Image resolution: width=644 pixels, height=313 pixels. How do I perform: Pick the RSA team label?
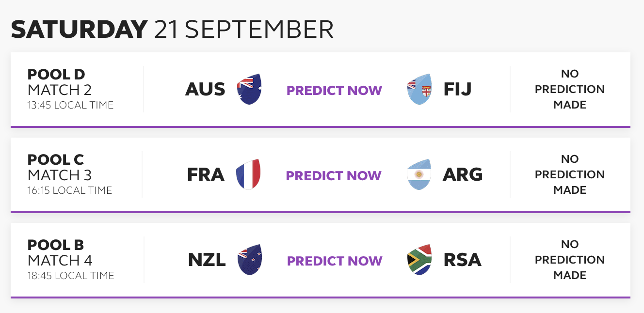463,260
